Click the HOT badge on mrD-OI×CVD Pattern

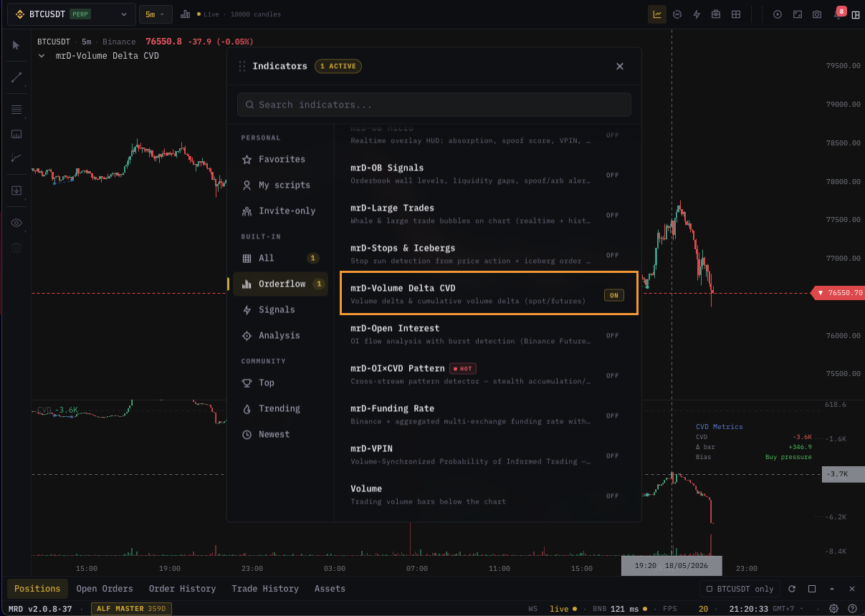point(463,368)
